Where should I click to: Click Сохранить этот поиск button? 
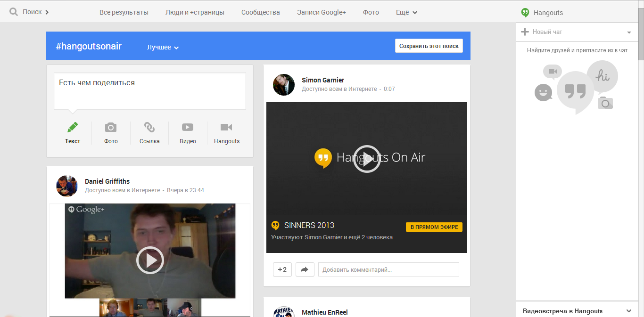coord(429,46)
